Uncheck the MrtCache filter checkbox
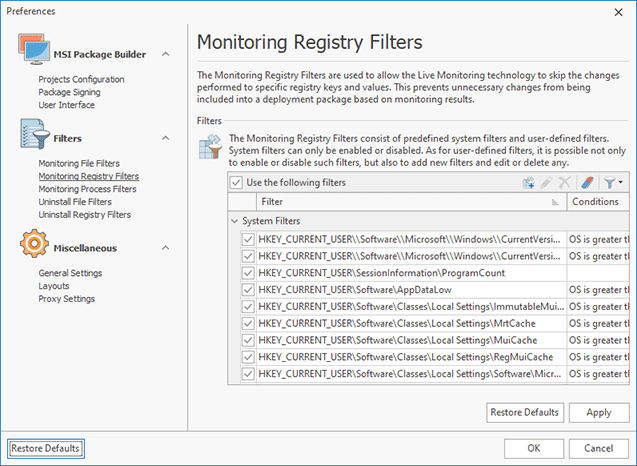This screenshot has height=466, width=637. pyautogui.click(x=248, y=323)
